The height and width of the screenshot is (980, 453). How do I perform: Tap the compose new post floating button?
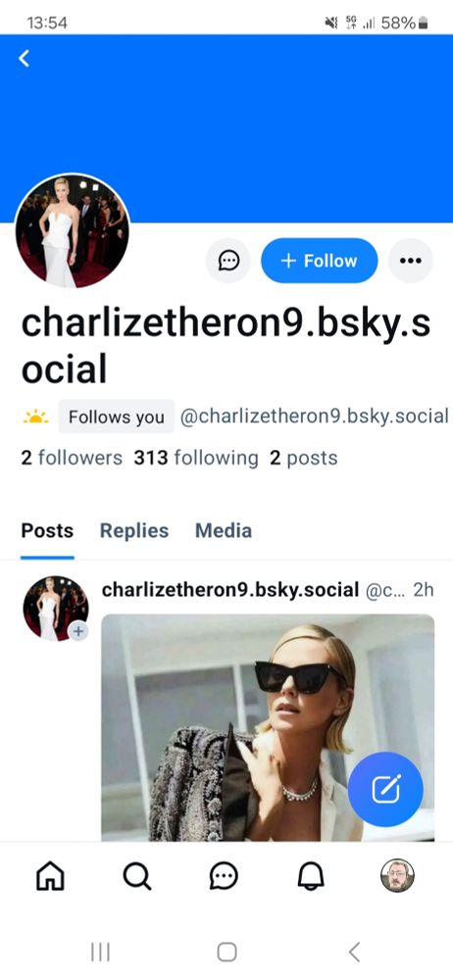(x=385, y=789)
